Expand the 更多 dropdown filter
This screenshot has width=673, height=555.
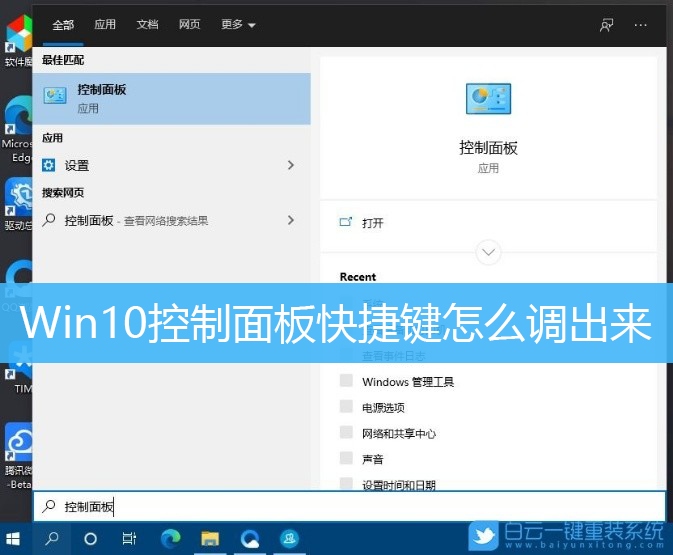(x=238, y=25)
